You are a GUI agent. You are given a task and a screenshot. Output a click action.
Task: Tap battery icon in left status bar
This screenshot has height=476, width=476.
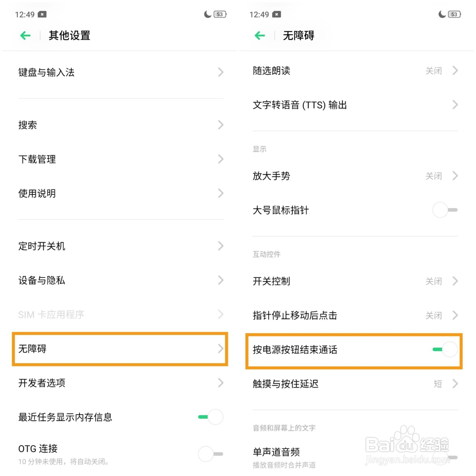click(x=219, y=14)
